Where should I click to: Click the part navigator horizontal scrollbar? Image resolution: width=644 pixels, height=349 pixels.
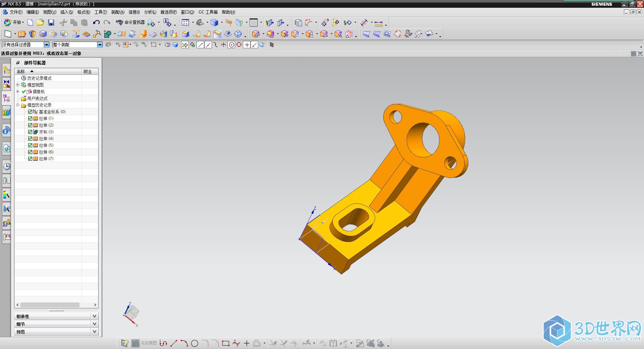tap(50, 305)
